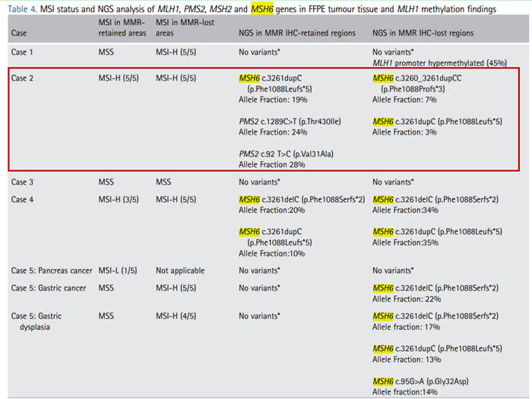Screen dimensions: 532x399
Task: Click "MSI-H (4/5)" in the Gastric dysplasia row
Action: click(177, 315)
